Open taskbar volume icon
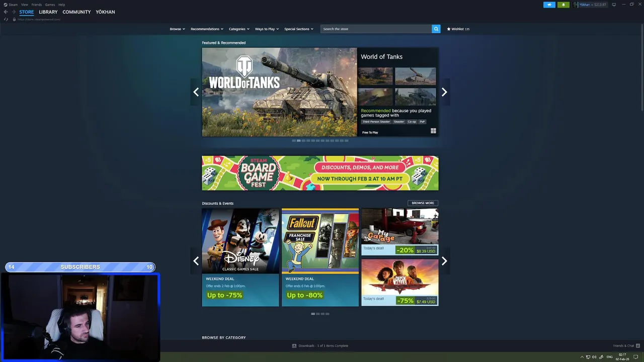 tap(594, 357)
